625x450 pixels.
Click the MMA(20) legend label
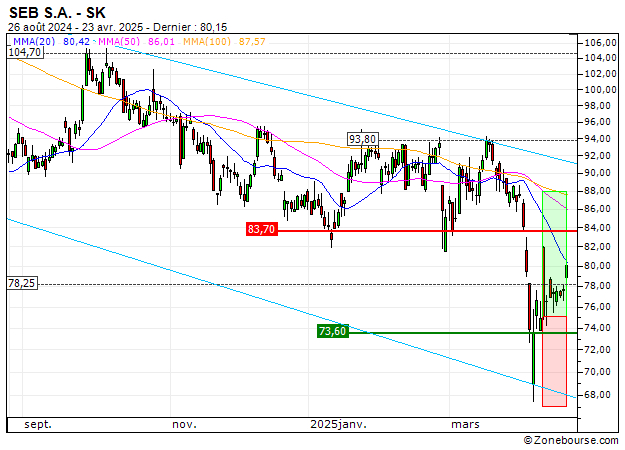34,41
